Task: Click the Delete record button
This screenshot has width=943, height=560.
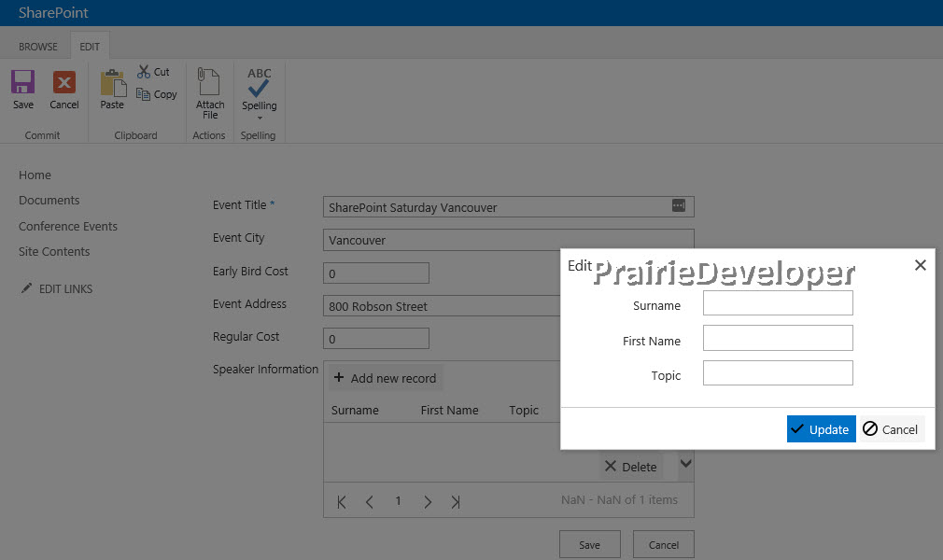Action: tap(630, 466)
